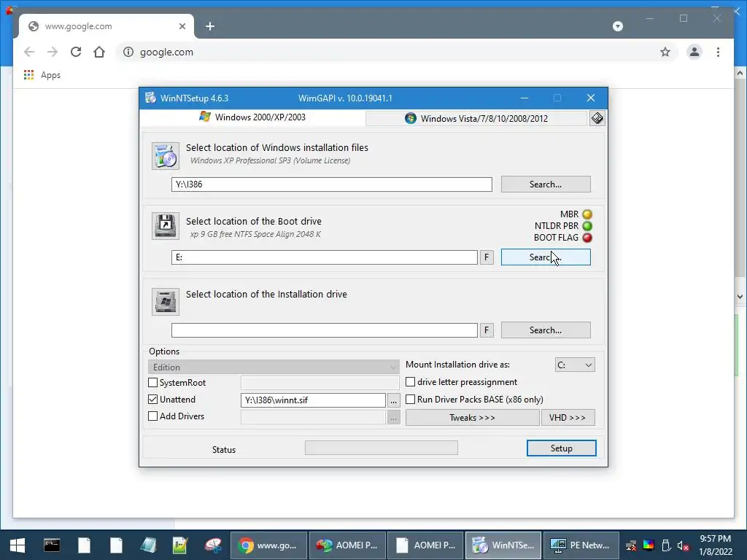Viewport: 747px width, 560px height.
Task: Open the Chrome profile avatar
Action: (694, 52)
